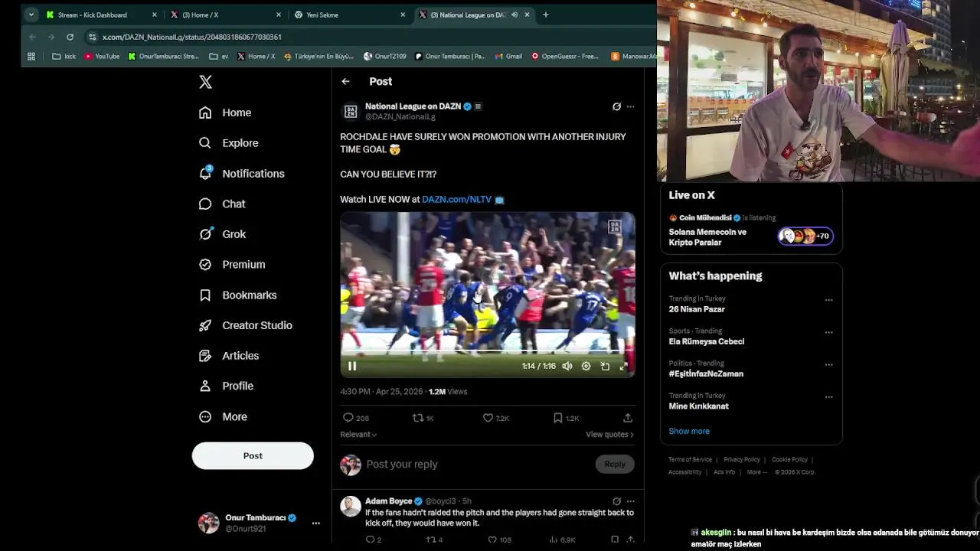Click the Grok icon on DAZN post

[616, 106]
